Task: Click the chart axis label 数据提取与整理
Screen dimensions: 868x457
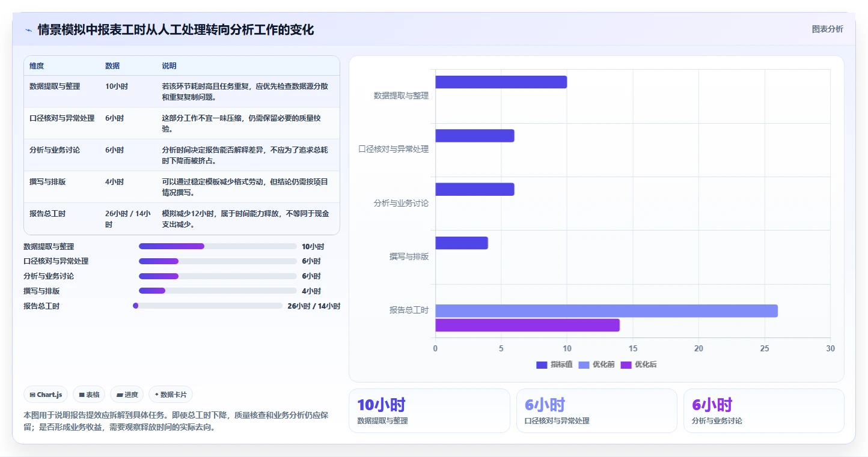Action: 401,95
